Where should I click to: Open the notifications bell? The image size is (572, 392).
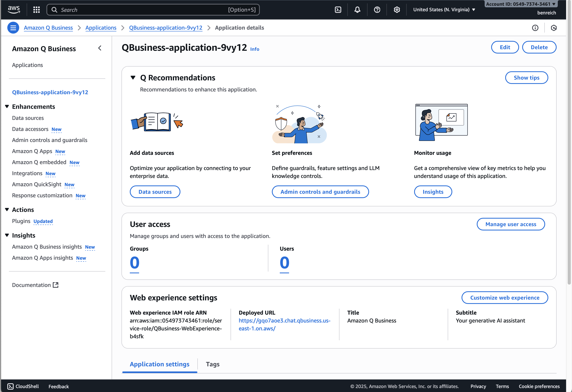357,10
